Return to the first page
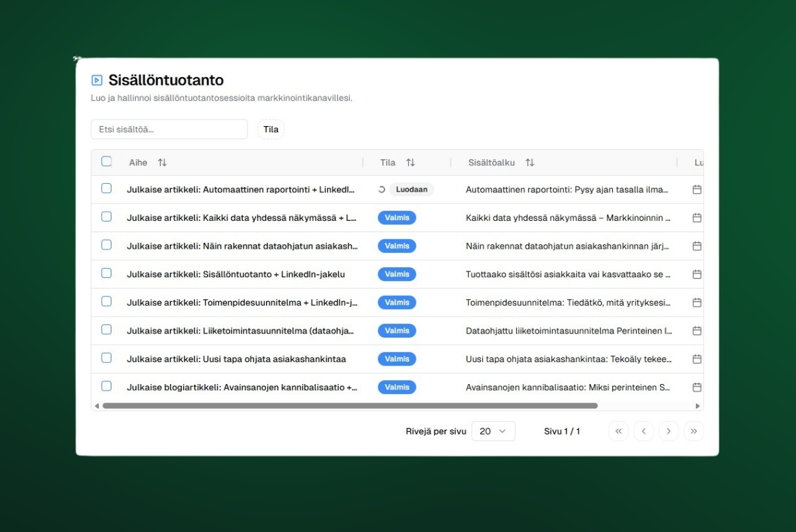The height and width of the screenshot is (532, 796). tap(618, 431)
